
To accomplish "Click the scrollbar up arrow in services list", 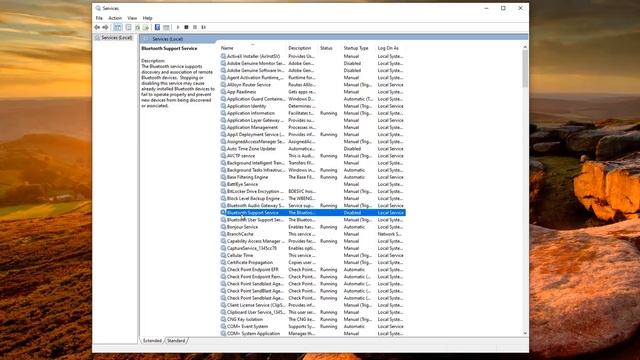I will coord(525,47).
